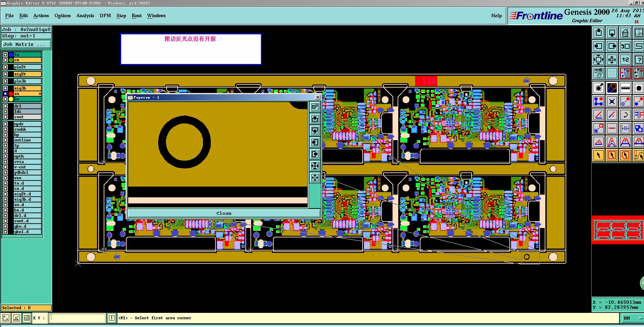644x327 pixels.
Task: Toggle checkbox for gko1.d layer
Action: pyautogui.click(x=5, y=232)
